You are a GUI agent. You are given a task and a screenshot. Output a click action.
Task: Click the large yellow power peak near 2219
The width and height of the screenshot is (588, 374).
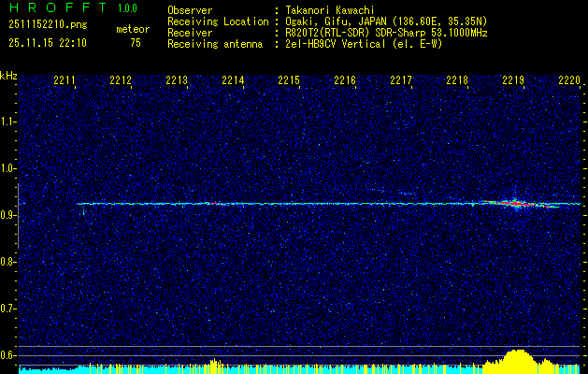518,361
